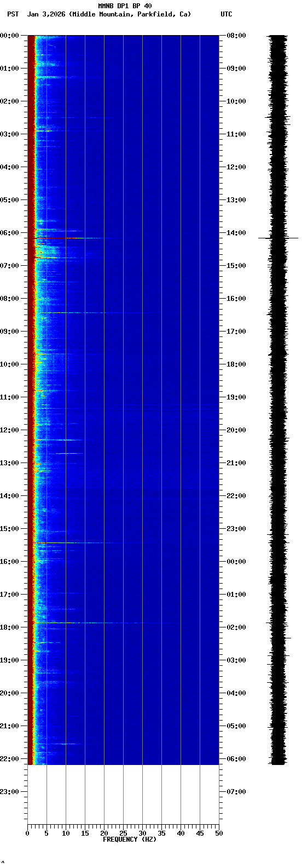Viewport: 302px width, 868px height.
Task: Click the PST time label '18:00'
Action: pos(9,627)
